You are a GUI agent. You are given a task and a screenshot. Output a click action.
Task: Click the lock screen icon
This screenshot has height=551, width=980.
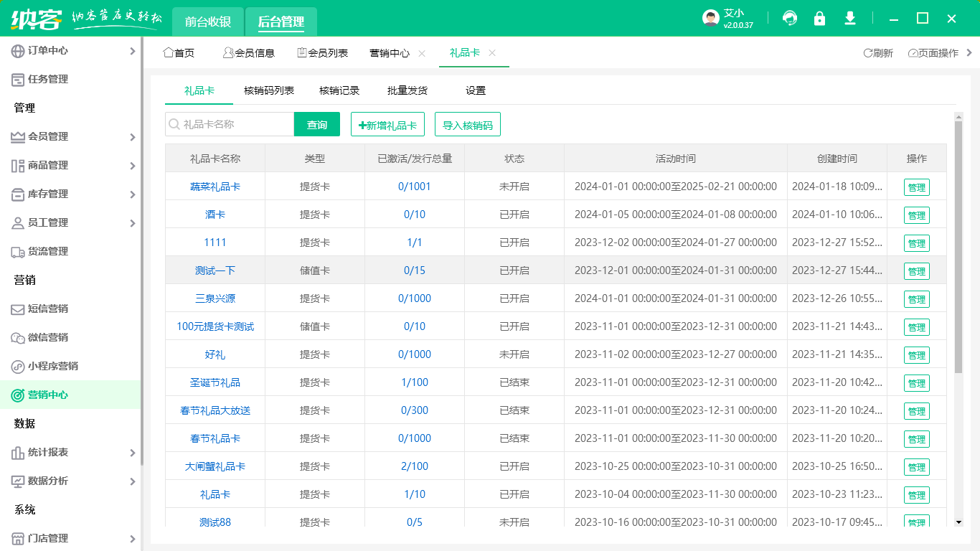pos(819,19)
